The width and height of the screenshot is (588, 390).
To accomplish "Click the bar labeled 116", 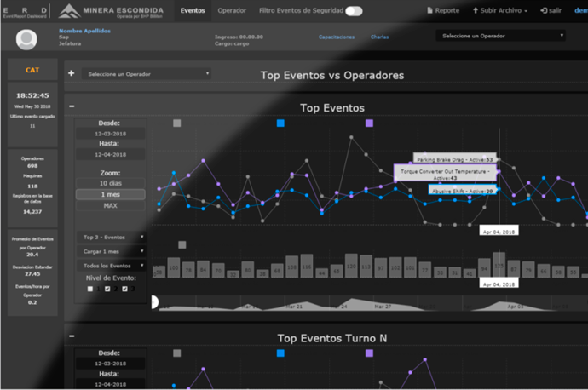I will 307,266.
